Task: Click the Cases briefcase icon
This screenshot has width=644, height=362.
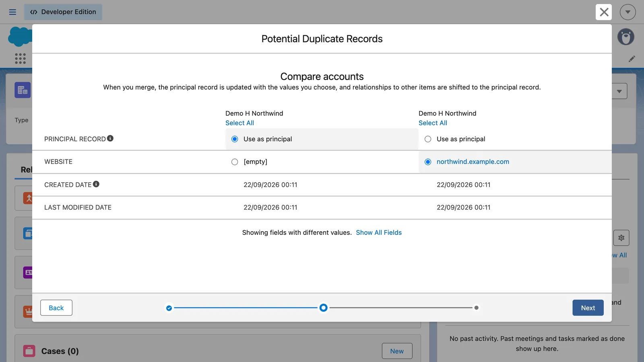Action: [29, 351]
